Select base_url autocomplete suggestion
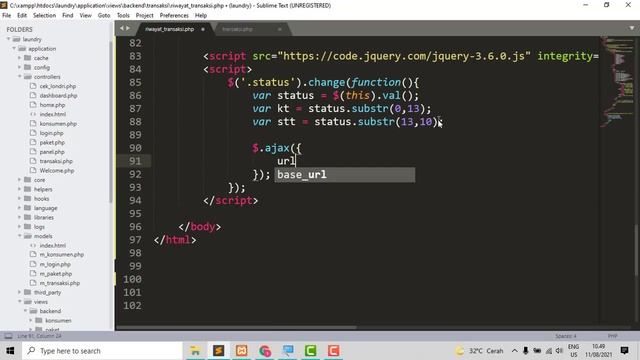The image size is (640, 360). [344, 175]
